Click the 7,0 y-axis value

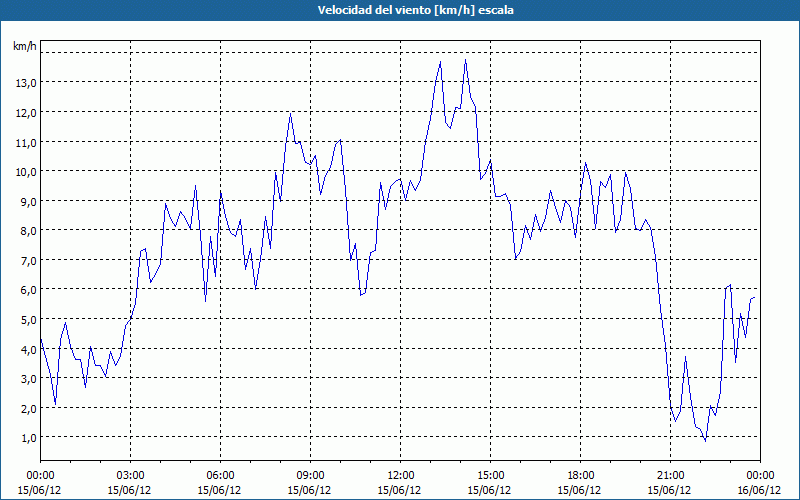(x=28, y=261)
